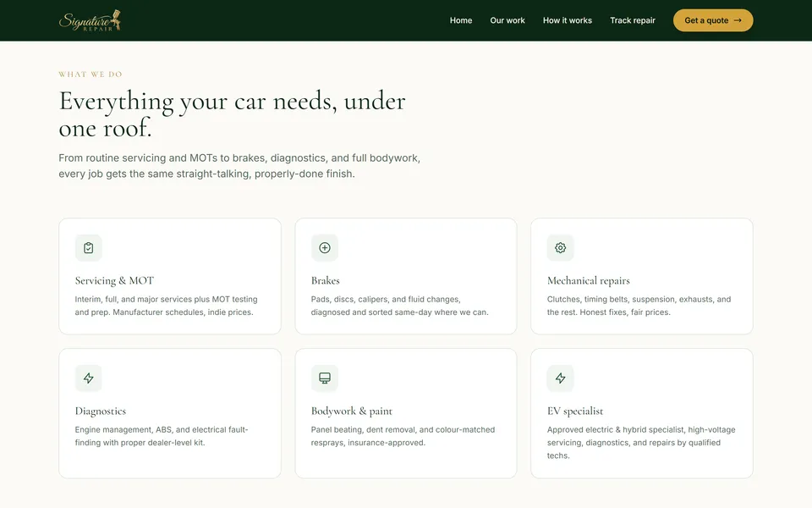Click the Get a quote button
Screen dimensions: 812x508
(x=713, y=20)
